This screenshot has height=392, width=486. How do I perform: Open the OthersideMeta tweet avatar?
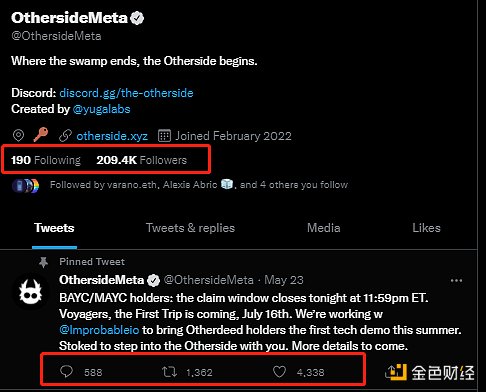tap(30, 292)
